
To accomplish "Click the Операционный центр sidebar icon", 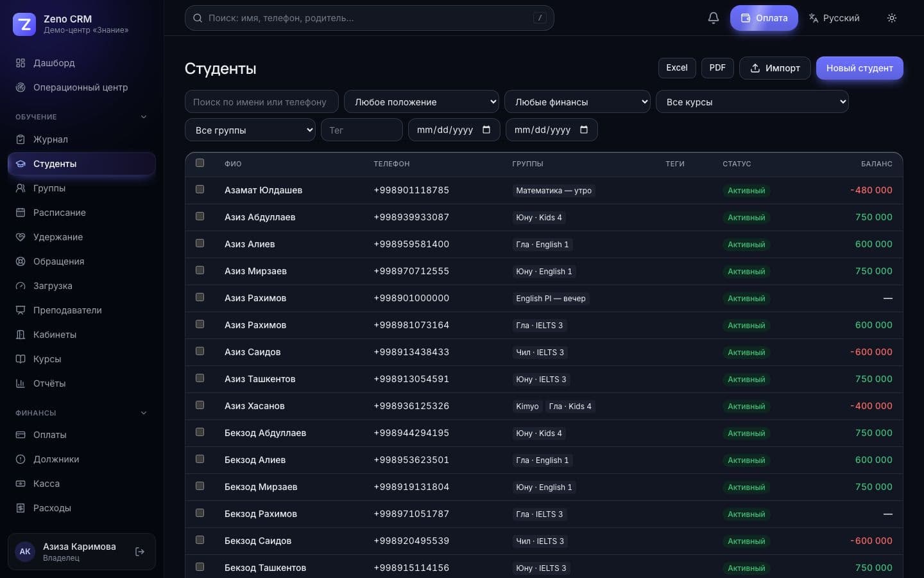I will [x=21, y=87].
